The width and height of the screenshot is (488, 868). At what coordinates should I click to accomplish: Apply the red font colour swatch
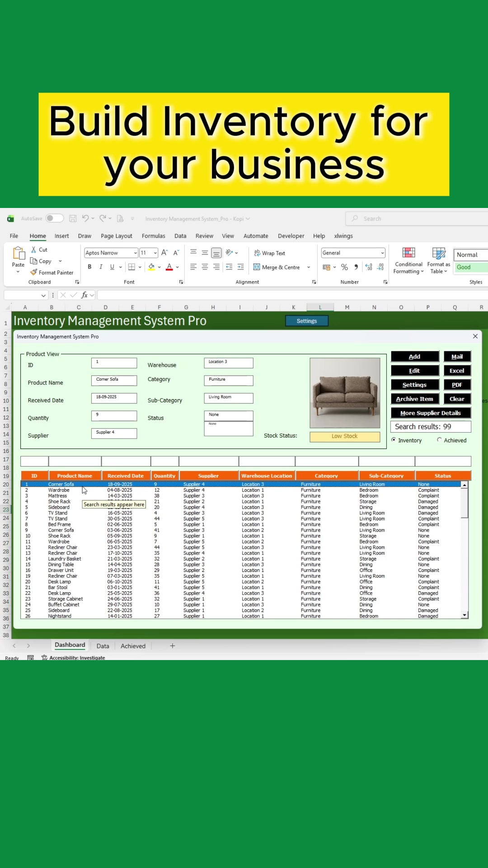coord(169,267)
